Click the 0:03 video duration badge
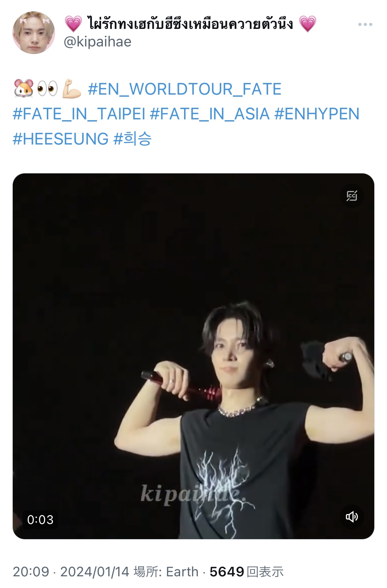Screen dimensions: 387x588 click(40, 520)
